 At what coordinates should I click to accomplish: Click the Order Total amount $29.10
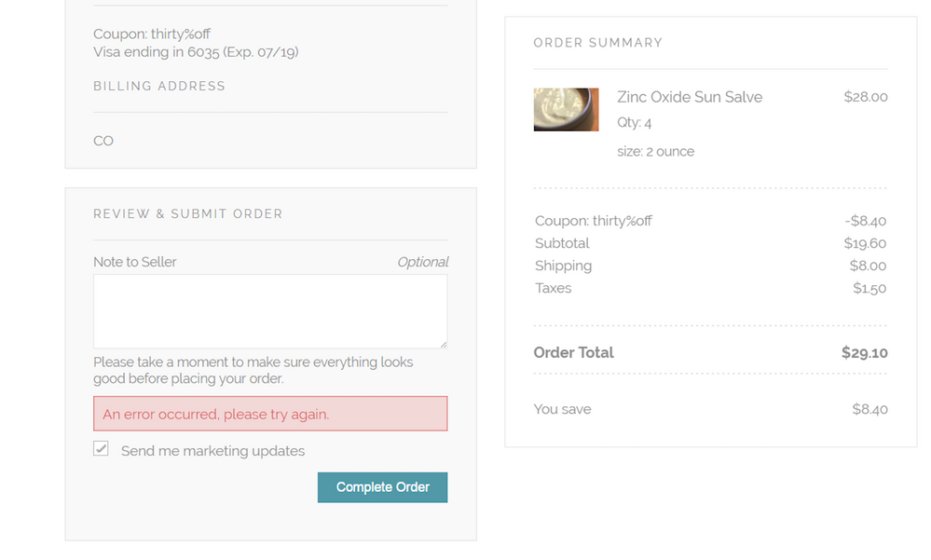tap(864, 353)
